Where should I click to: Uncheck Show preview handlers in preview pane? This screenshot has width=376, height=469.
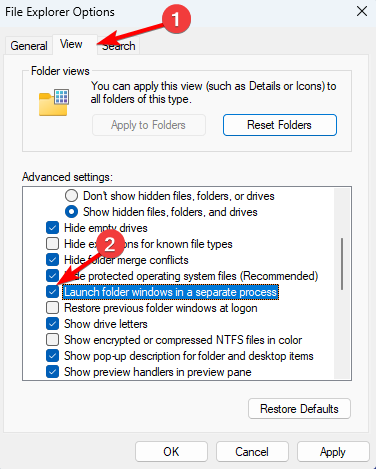(x=52, y=372)
